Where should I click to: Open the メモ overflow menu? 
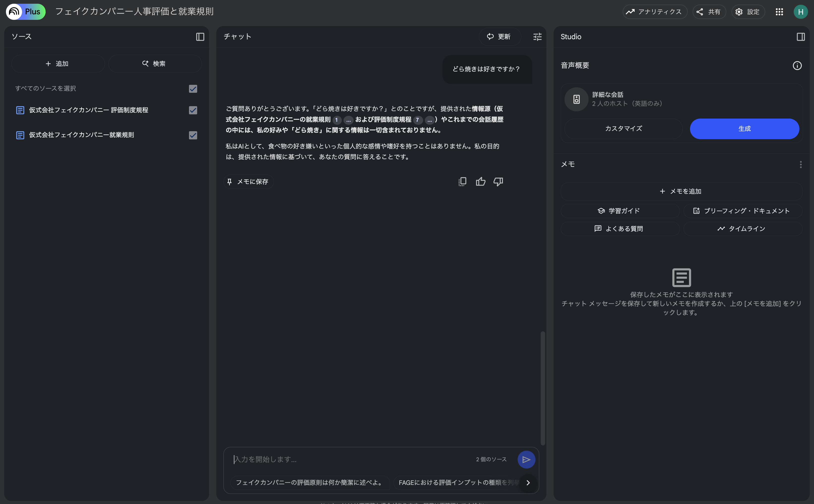click(x=801, y=164)
